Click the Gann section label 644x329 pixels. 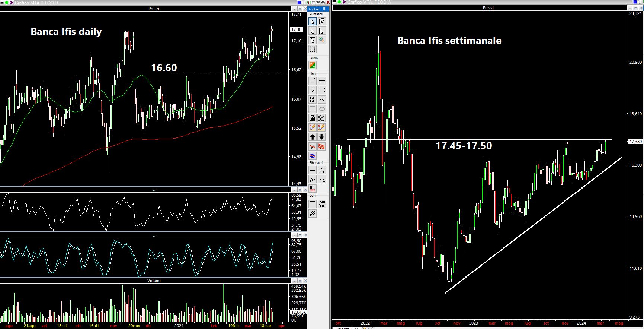(x=314, y=195)
